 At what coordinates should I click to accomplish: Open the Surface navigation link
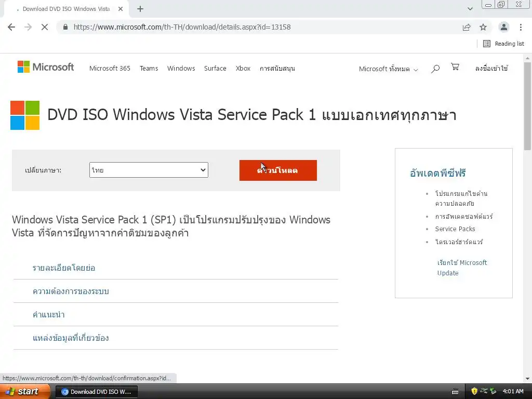pyautogui.click(x=215, y=68)
